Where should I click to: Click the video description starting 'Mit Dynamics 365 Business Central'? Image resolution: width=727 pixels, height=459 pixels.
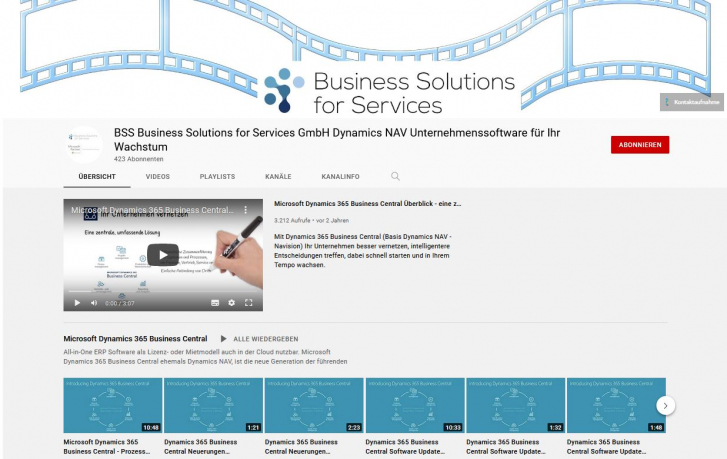(363, 251)
